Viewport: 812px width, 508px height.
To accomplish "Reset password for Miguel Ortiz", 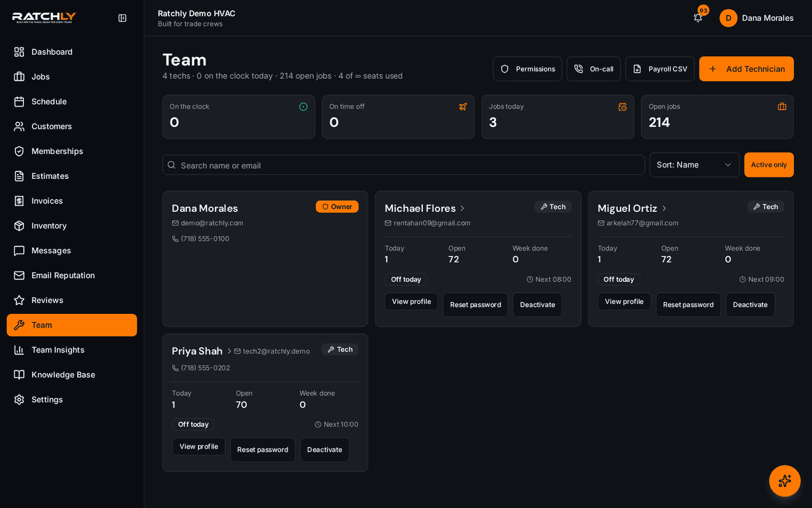I will click(x=688, y=305).
